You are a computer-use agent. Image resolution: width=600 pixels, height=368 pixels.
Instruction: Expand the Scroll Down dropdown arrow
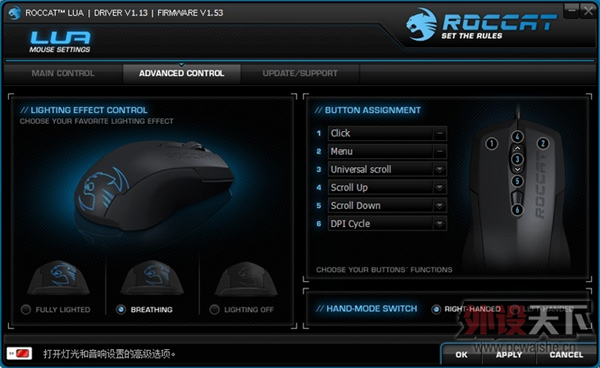click(440, 206)
